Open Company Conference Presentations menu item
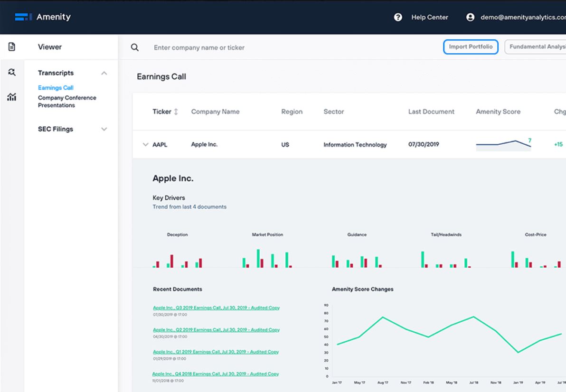The height and width of the screenshot is (392, 566). 66,102
